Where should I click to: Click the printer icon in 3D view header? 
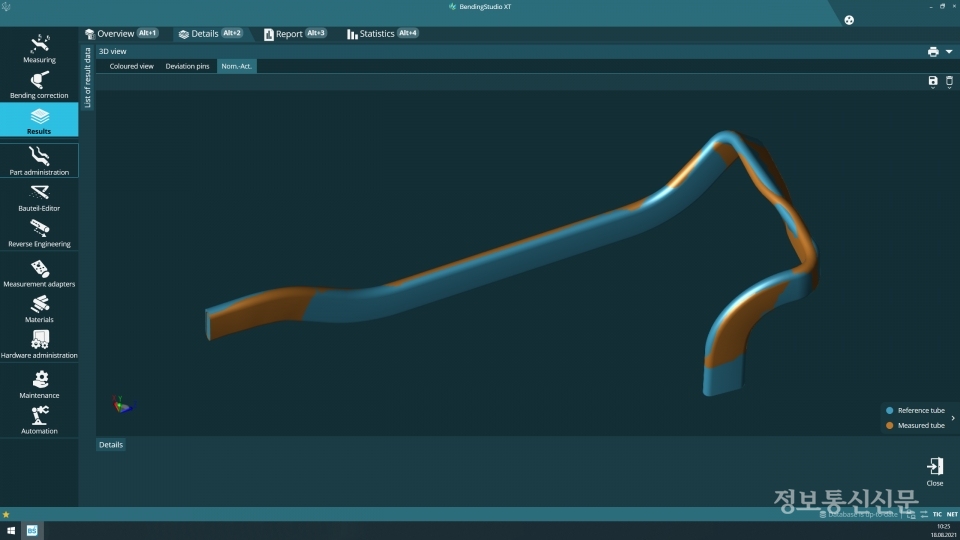(x=933, y=51)
